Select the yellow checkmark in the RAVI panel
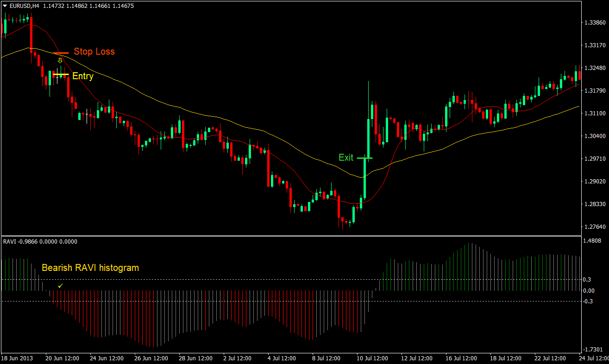The image size is (609, 364). pos(60,286)
